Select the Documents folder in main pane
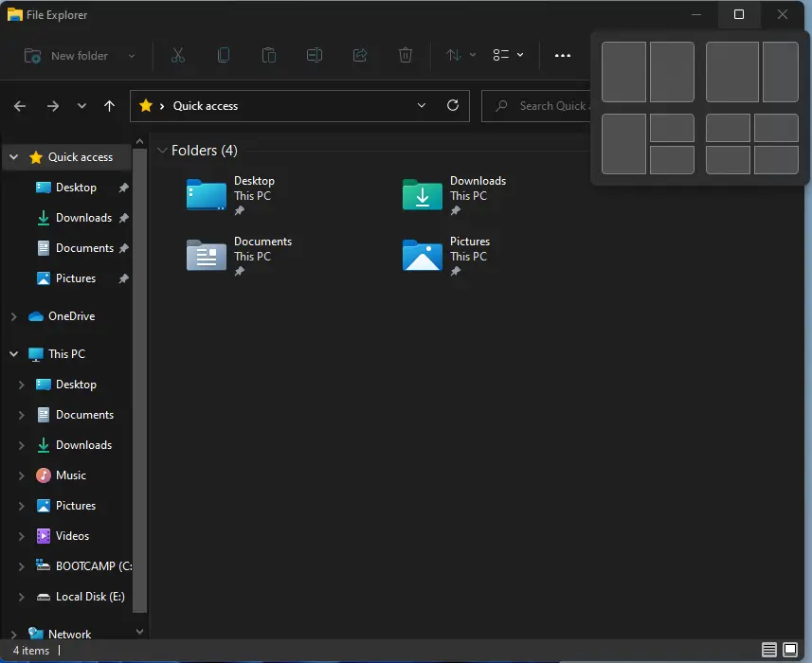 pos(239,256)
